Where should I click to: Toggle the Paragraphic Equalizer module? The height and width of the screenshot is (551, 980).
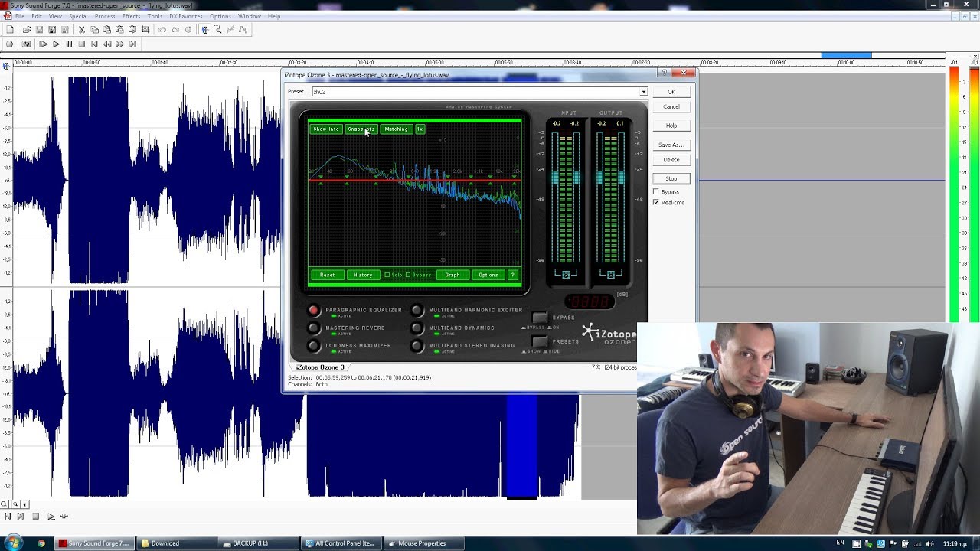tap(313, 310)
